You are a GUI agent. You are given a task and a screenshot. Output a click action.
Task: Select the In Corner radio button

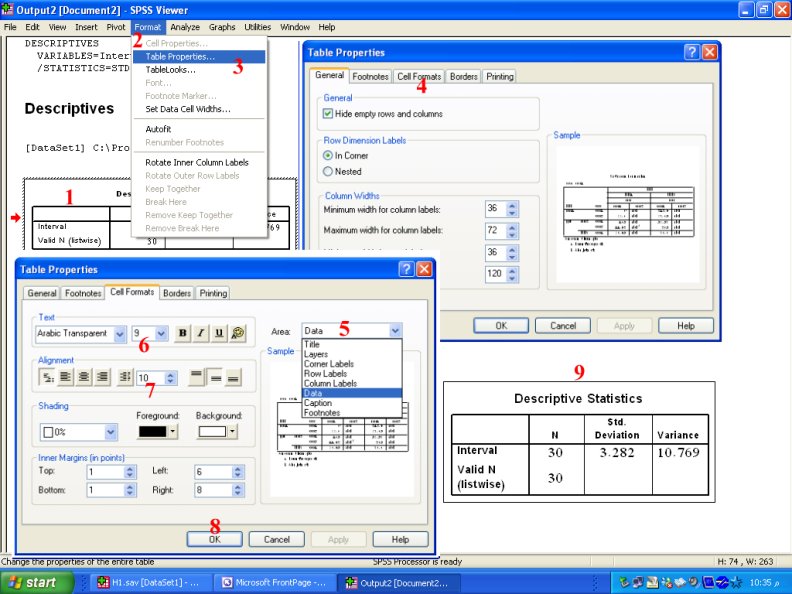(328, 156)
